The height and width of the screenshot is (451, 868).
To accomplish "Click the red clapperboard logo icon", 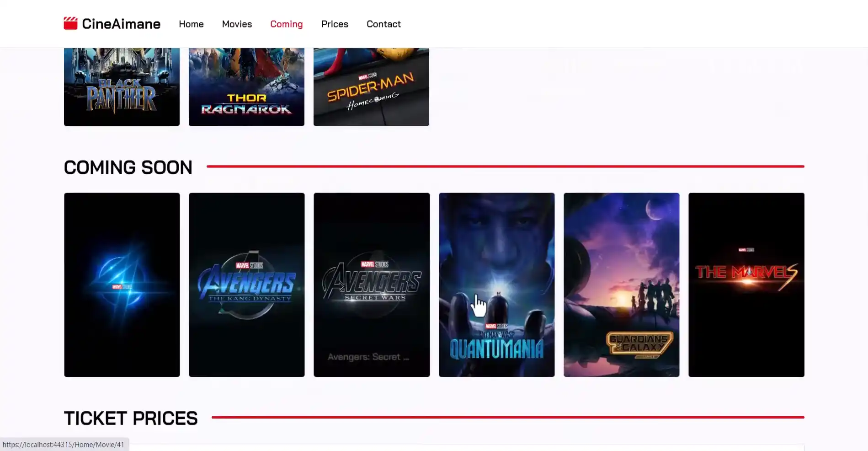I will (70, 23).
